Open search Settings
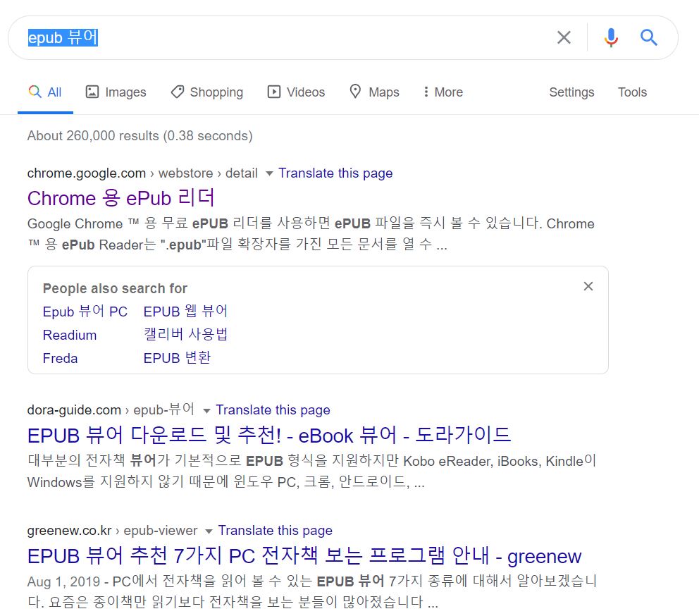699x616 pixels. 571,92
